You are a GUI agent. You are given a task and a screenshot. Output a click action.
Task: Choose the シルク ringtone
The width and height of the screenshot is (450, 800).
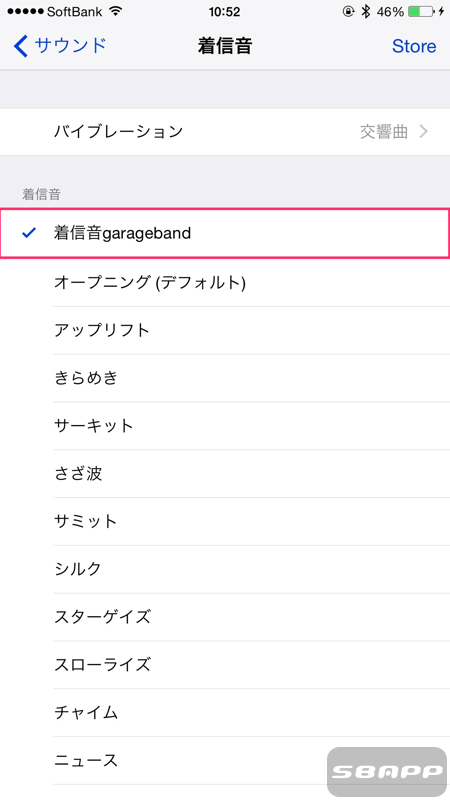pyautogui.click(x=225, y=569)
